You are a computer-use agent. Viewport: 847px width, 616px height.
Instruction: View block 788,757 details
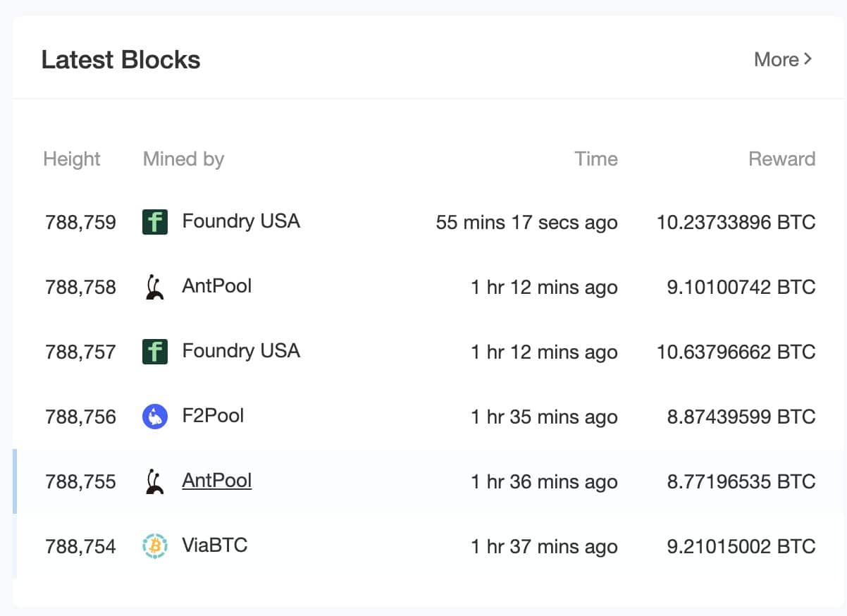point(80,352)
